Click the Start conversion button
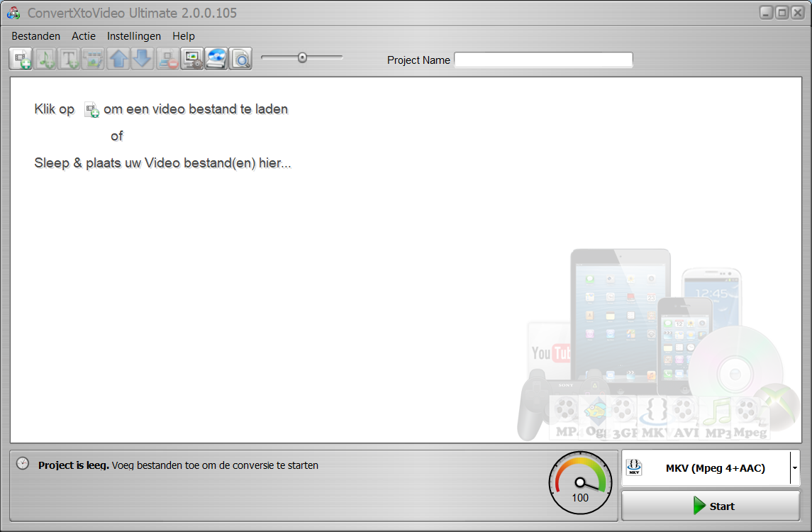Screen dimensions: 812x532 click(711, 506)
